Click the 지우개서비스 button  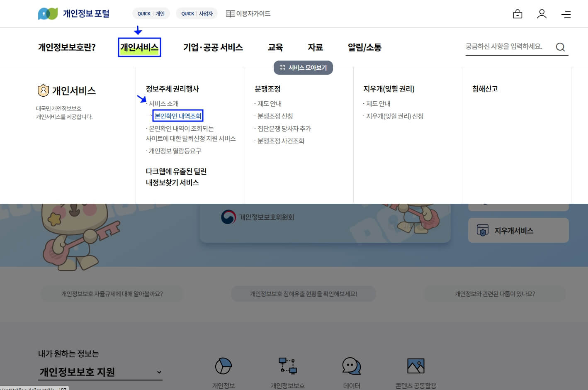(x=518, y=230)
